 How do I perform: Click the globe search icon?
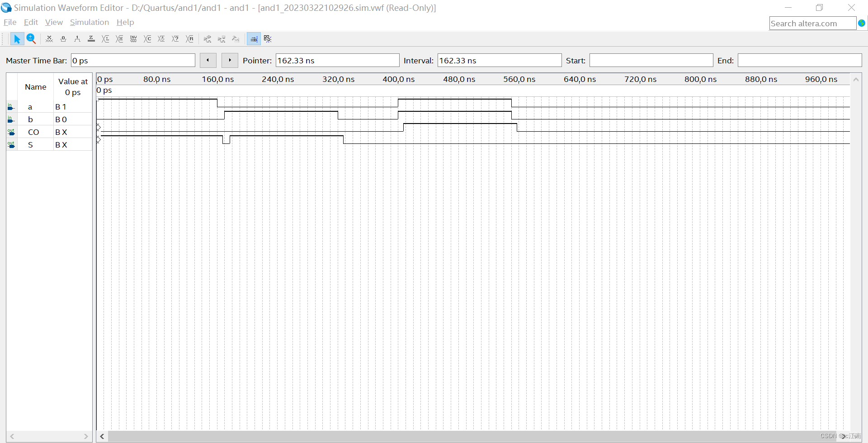pos(862,23)
